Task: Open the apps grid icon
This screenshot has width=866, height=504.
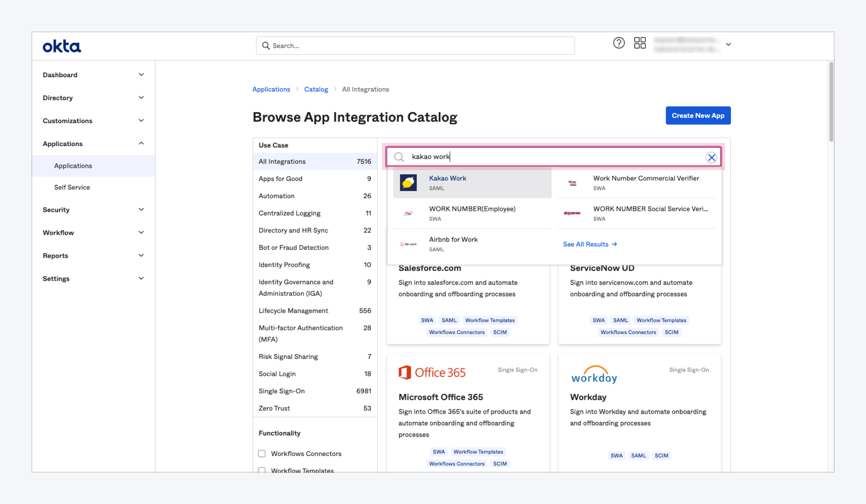Action: coord(640,43)
